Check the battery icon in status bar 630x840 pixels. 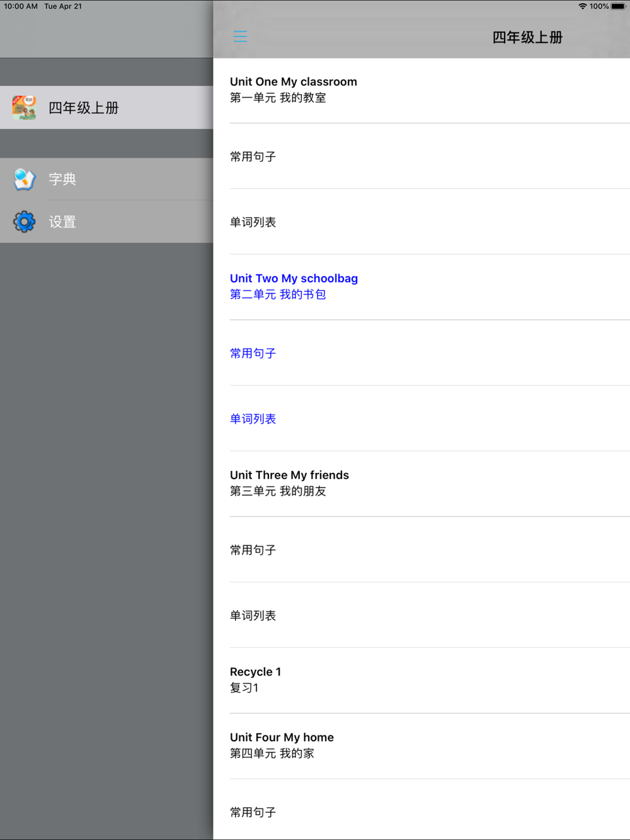click(x=618, y=6)
